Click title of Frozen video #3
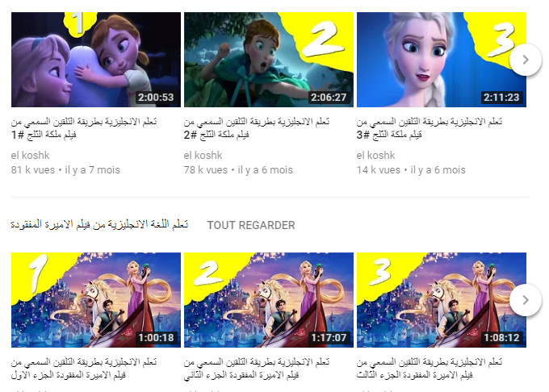Image resolution: width=549 pixels, height=392 pixels. 430,128
